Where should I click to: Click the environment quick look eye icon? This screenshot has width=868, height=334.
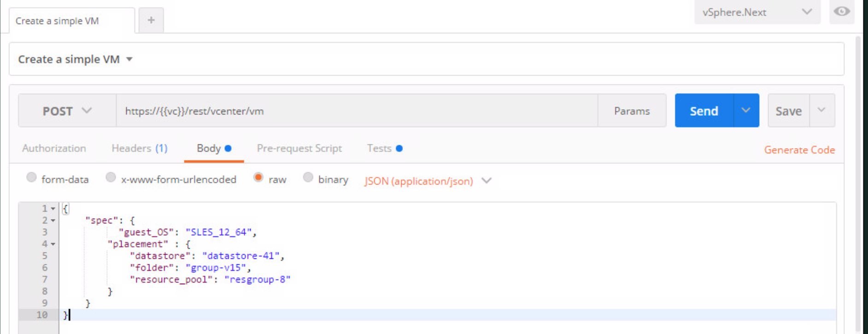click(x=842, y=12)
